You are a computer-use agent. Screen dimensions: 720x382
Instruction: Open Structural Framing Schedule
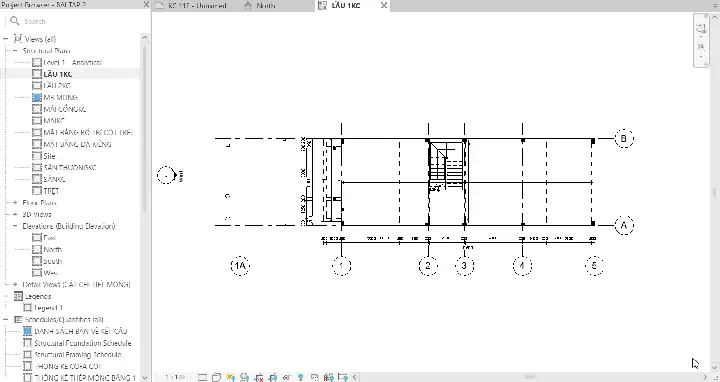(x=78, y=354)
